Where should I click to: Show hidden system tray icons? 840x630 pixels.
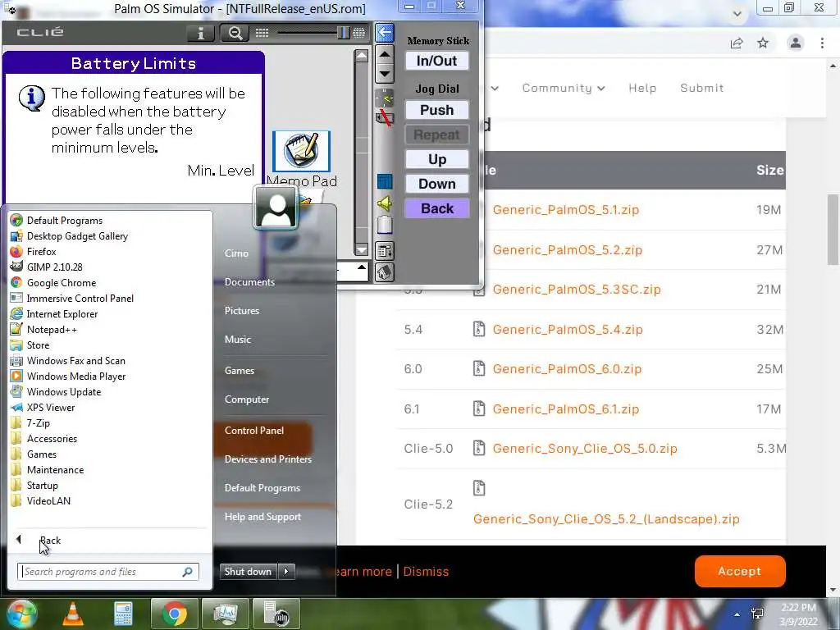click(x=737, y=614)
